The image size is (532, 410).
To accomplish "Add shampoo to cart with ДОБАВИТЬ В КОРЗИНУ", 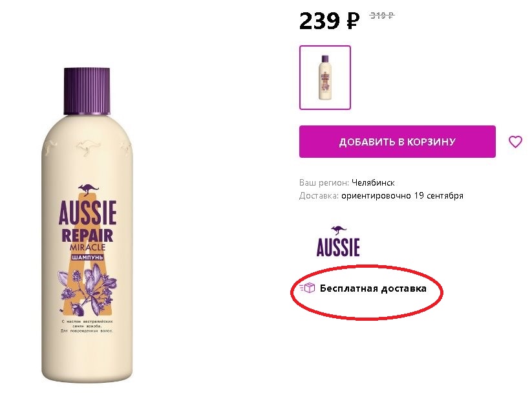I will click(x=398, y=142).
